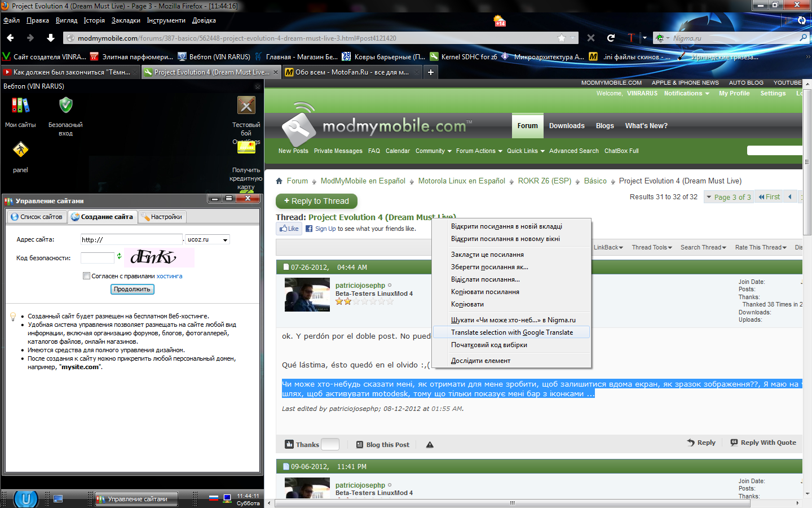Click 'Reply to Thread' button
The height and width of the screenshot is (508, 812).
[316, 202]
